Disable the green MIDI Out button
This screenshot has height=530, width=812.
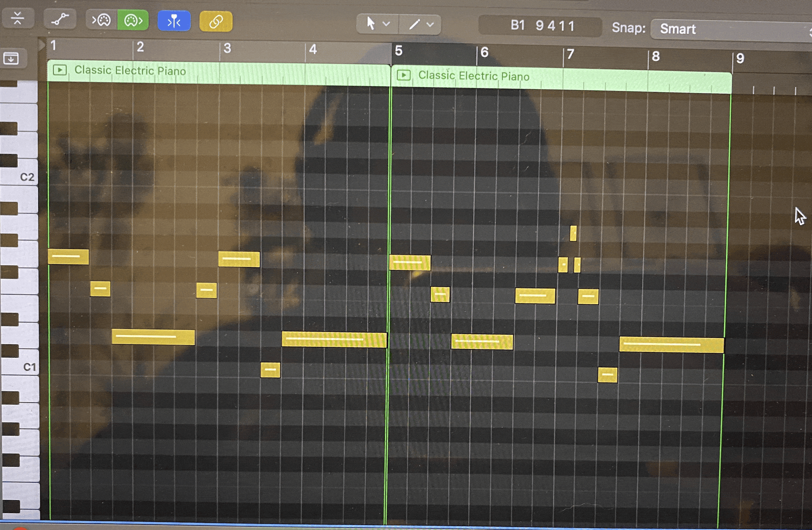click(x=133, y=20)
